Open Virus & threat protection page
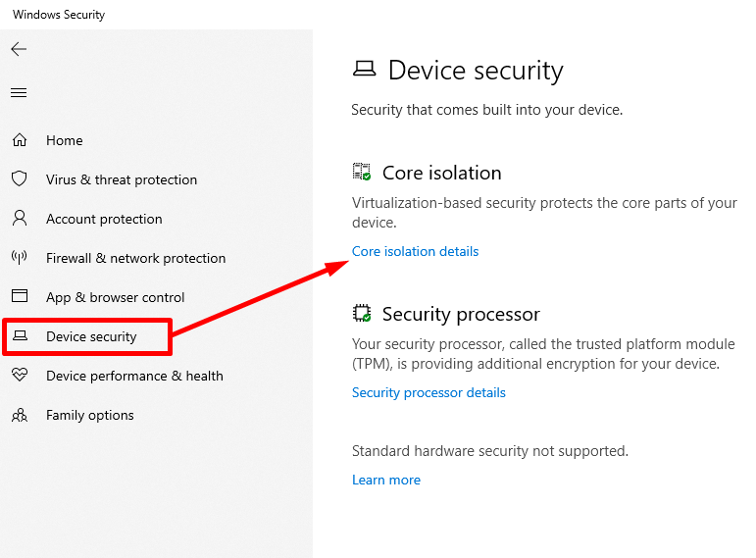 pos(122,179)
